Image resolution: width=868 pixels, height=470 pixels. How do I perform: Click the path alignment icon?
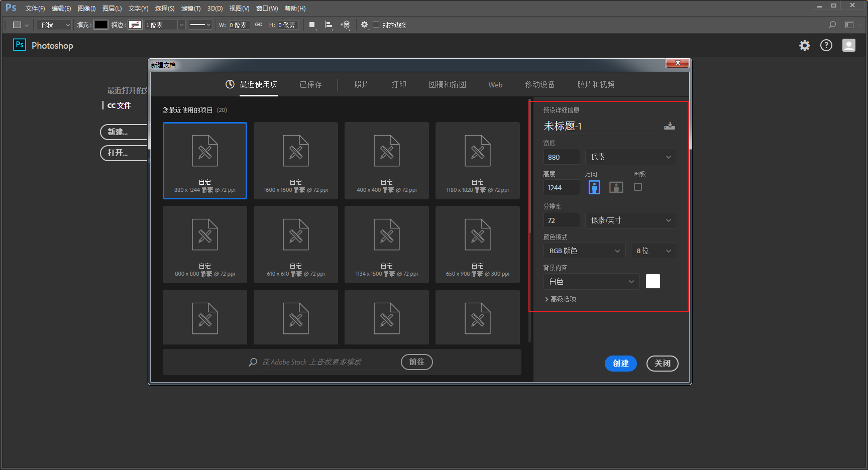pyautogui.click(x=329, y=25)
